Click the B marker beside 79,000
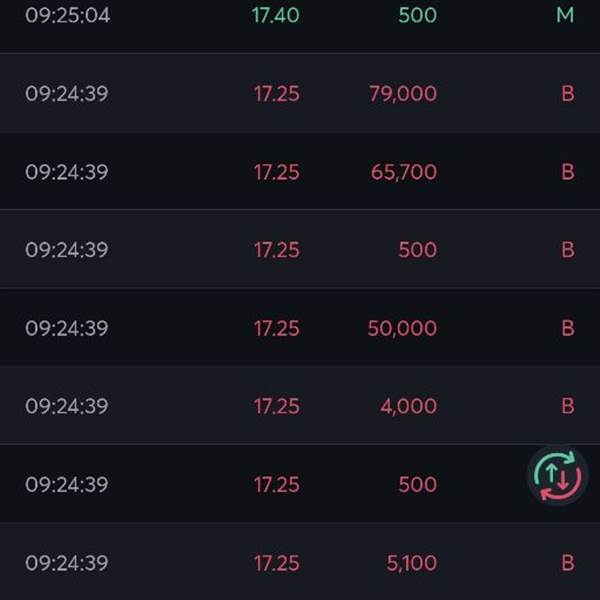The image size is (600, 600). tap(568, 93)
